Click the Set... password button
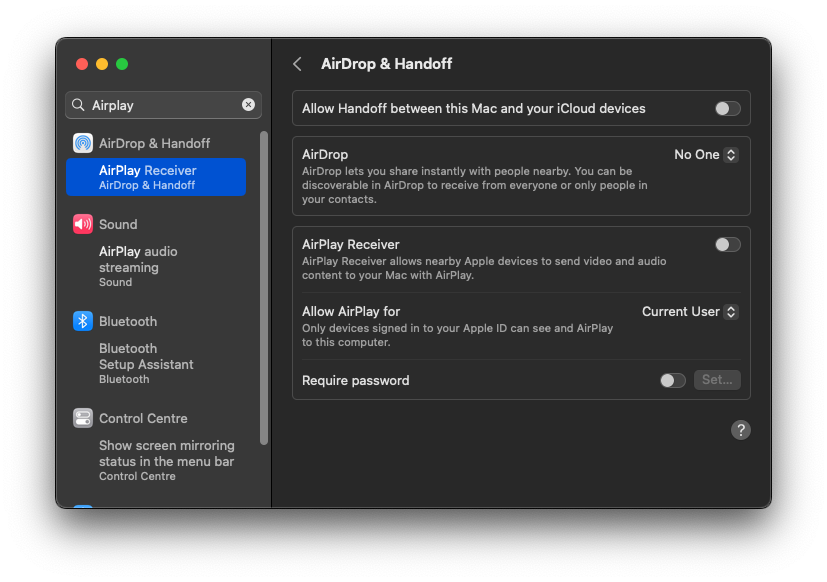Screen dimensions: 827x582 point(717,380)
